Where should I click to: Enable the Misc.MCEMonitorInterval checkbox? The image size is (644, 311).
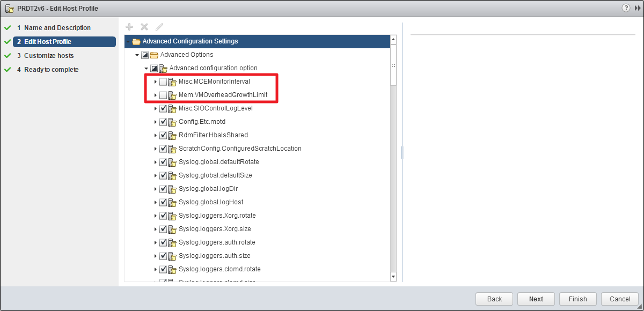pos(163,82)
